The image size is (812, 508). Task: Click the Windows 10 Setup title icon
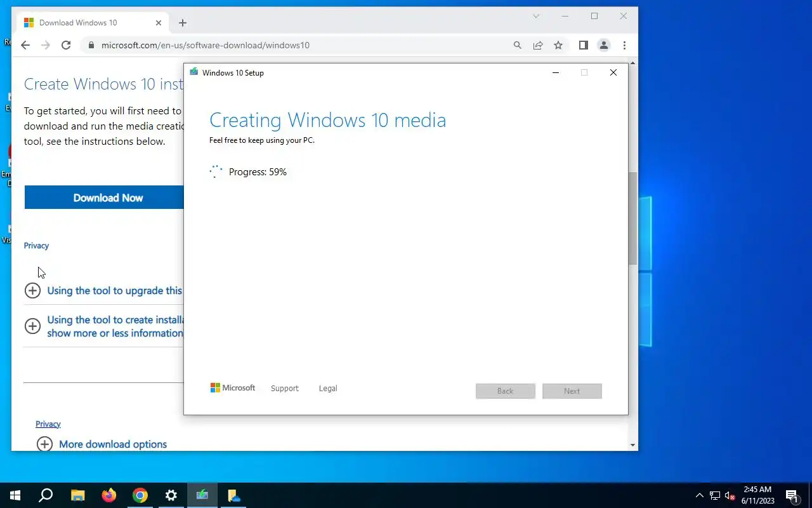click(x=194, y=72)
